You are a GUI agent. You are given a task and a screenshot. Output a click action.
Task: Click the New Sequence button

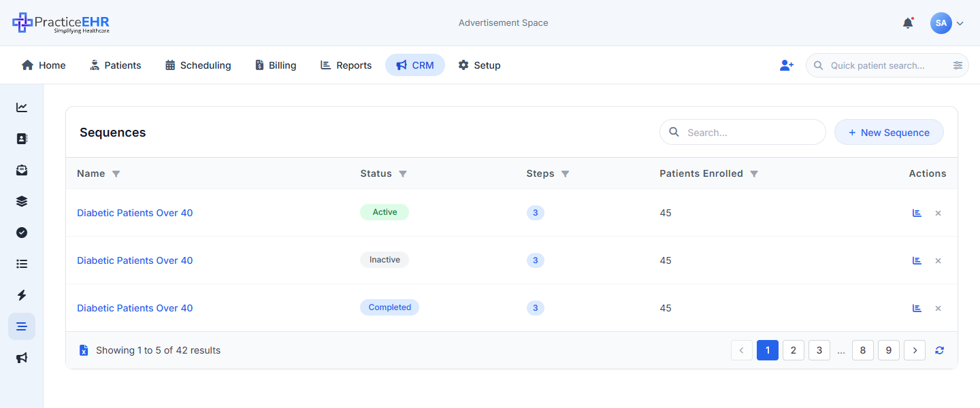pos(889,132)
